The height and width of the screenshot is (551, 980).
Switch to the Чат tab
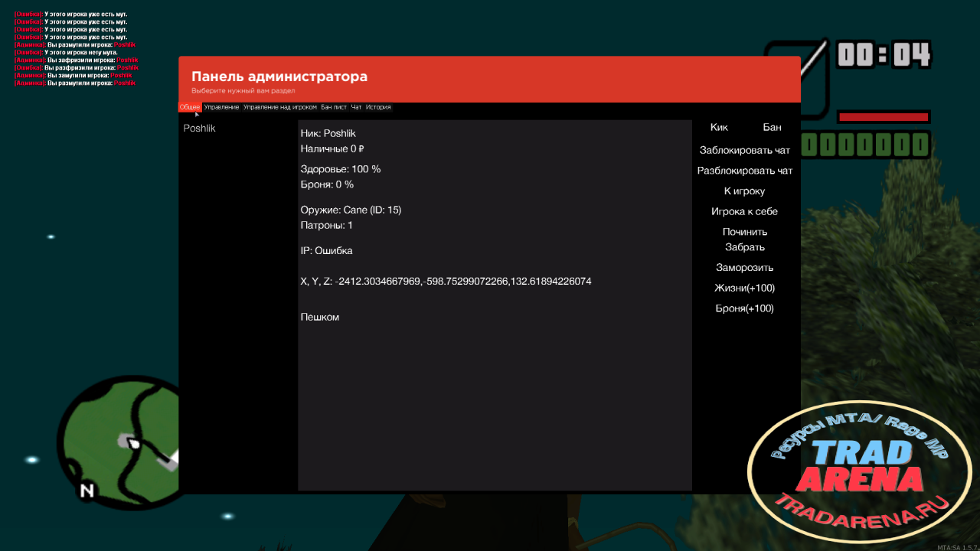coord(356,107)
